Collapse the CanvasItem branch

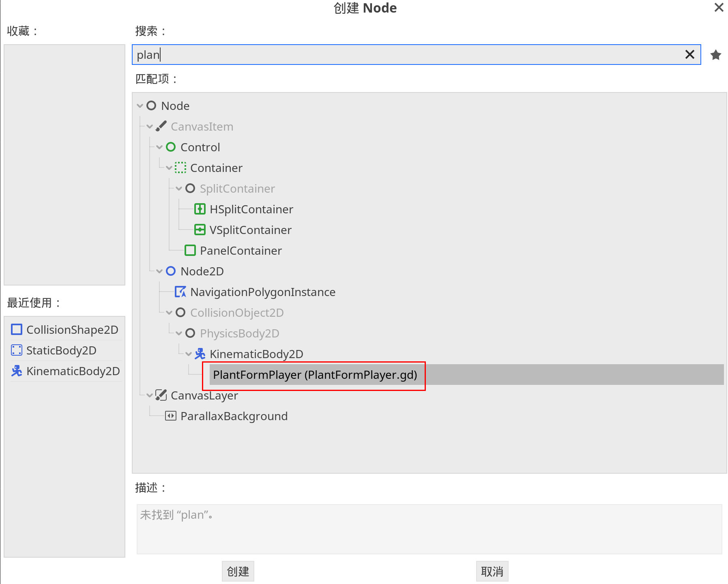click(150, 127)
